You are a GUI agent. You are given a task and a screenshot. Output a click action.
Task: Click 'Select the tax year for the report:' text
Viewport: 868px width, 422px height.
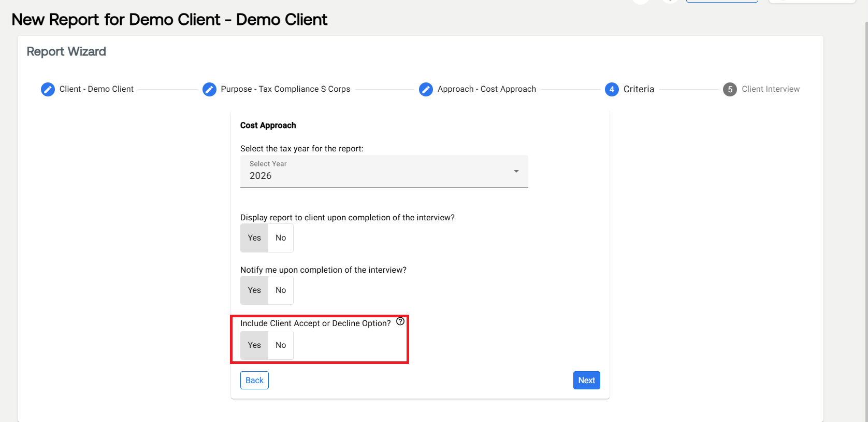point(302,149)
